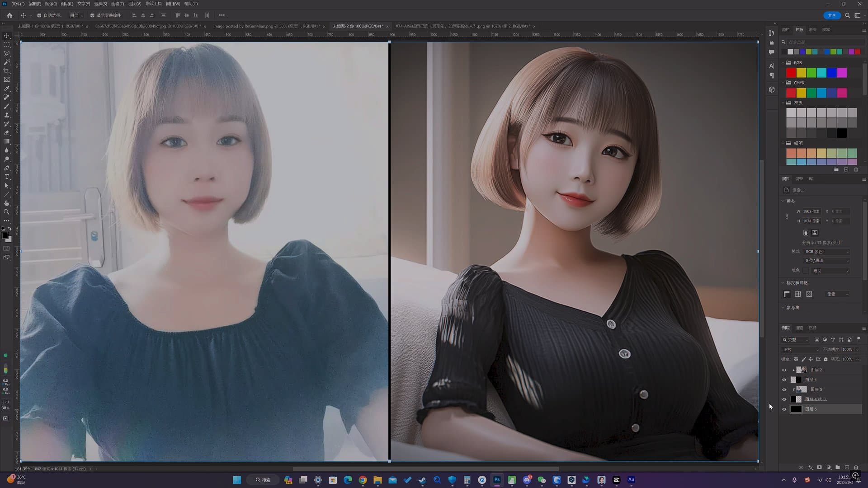This screenshot has height=488, width=868.
Task: Hide layer 图层 2 with eye icon
Action: tap(784, 370)
